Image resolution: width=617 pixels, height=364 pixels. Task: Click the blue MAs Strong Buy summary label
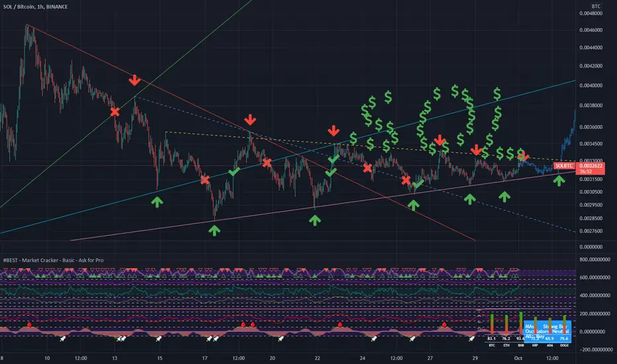coord(546,327)
